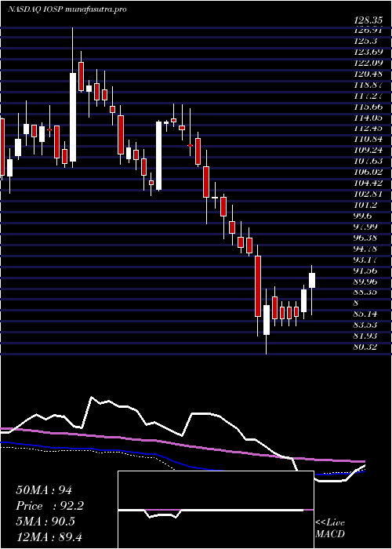392x549 pixels.
Task: Click the 114.05 price value
Action: click(x=370, y=118)
